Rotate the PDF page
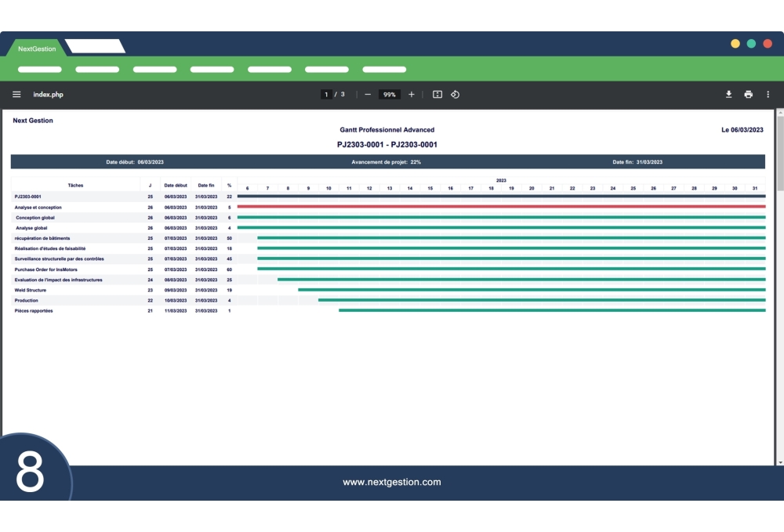 click(x=456, y=94)
